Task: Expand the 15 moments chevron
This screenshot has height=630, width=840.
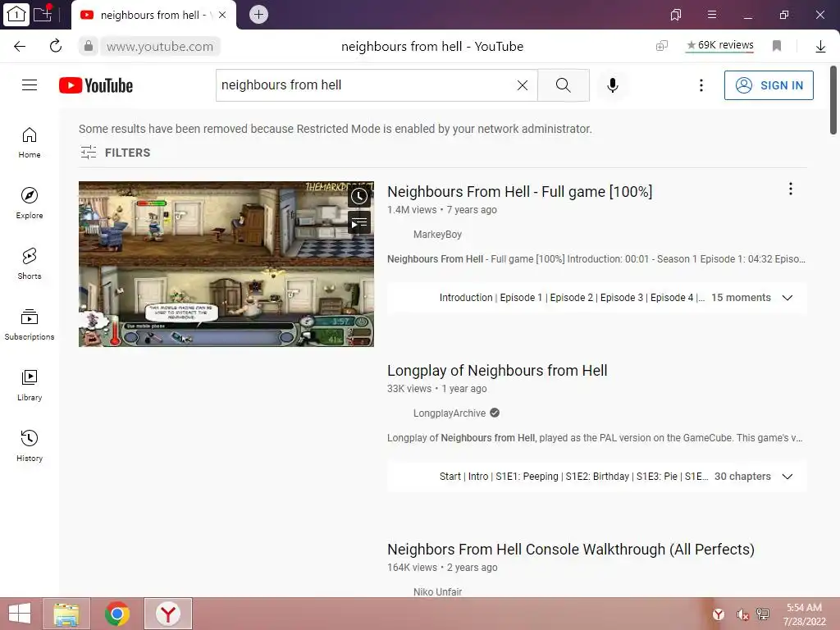Action: point(787,298)
